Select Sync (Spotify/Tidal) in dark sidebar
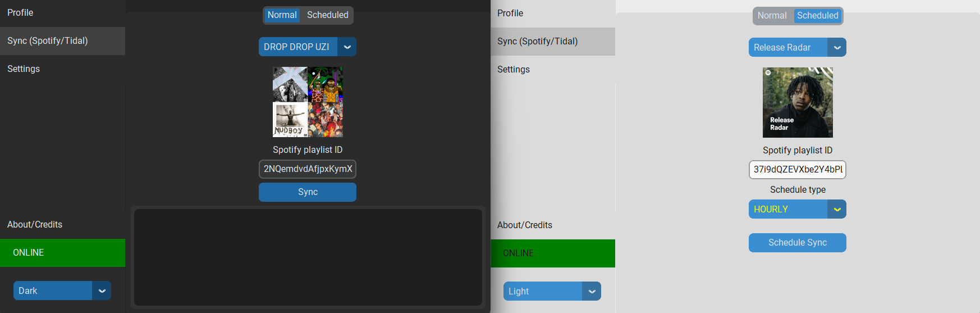The height and width of the screenshot is (313, 980). pyautogui.click(x=62, y=40)
